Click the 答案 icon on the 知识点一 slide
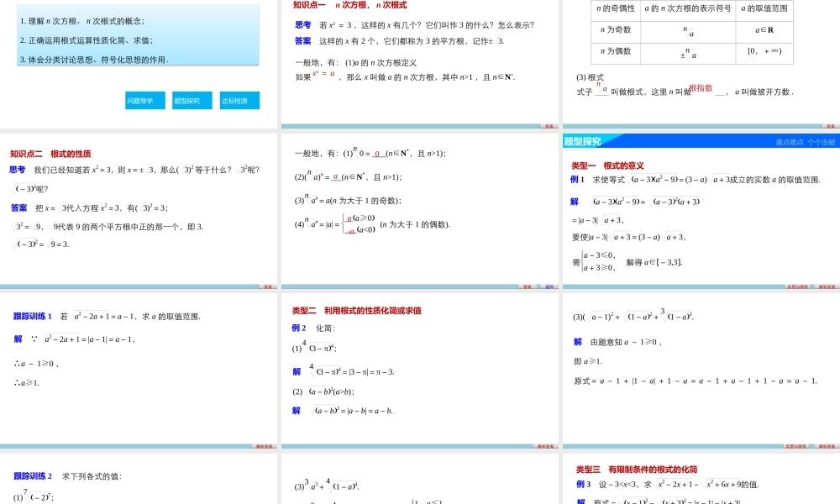The width and height of the screenshot is (840, 504). [x=549, y=124]
